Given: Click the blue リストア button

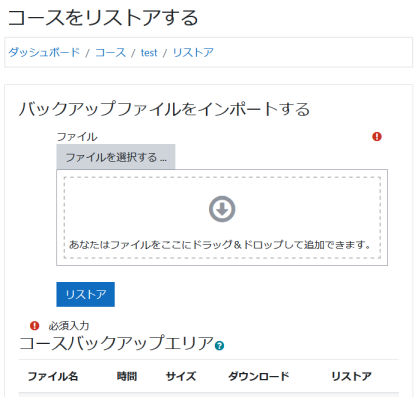Looking at the screenshot, I should point(85,294).
